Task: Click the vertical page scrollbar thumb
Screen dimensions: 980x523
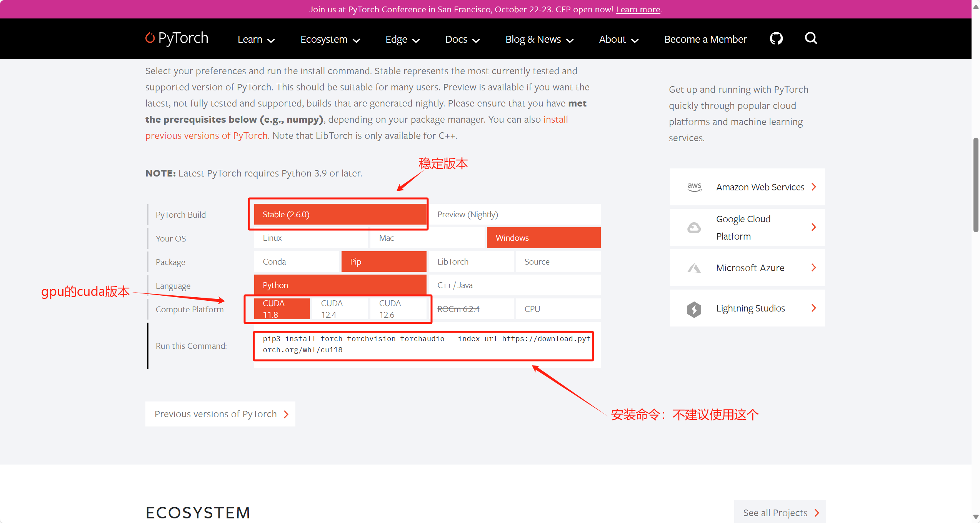Action: tap(975, 185)
